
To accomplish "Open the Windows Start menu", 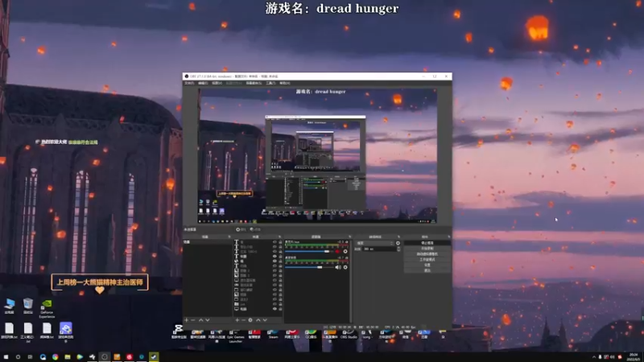I will pos(6,357).
